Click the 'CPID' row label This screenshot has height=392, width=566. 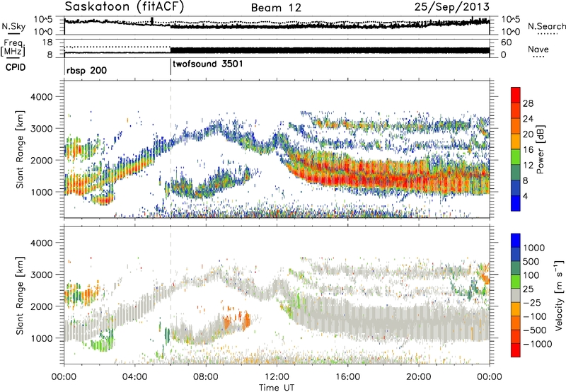point(15,67)
